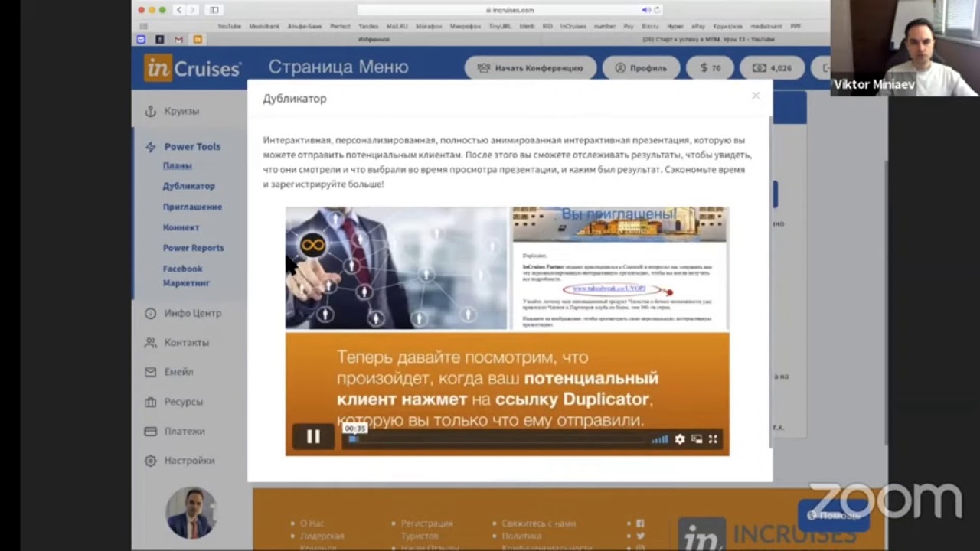The image size is (980, 551).
Task: Switch to the YouTube tab
Action: 708,39
